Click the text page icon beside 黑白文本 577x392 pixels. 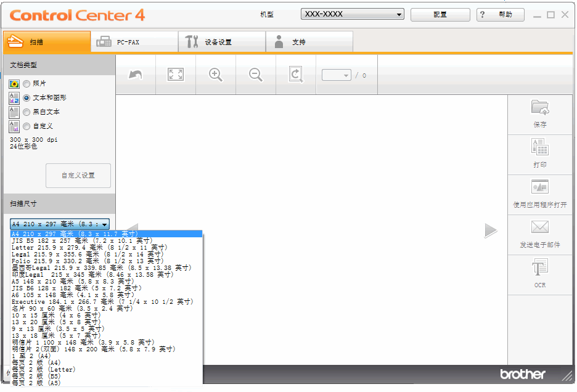[x=14, y=112]
